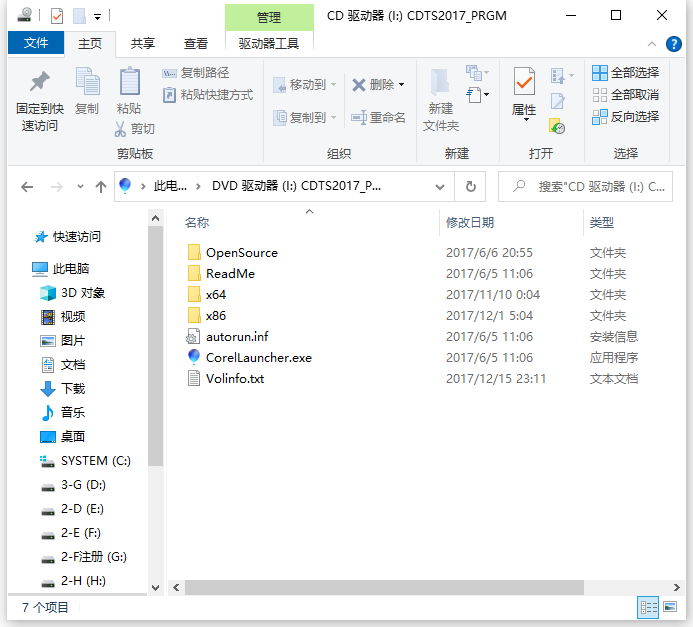Expand the Properties dropdown arrow

[x=526, y=120]
